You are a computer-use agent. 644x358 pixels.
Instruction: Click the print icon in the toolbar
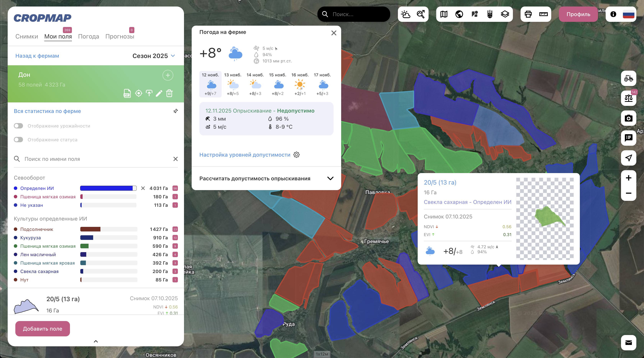click(x=528, y=14)
